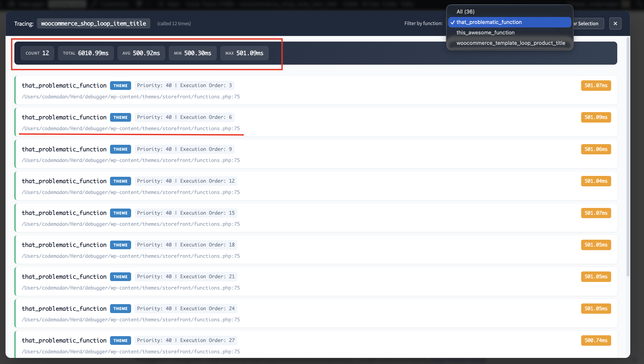This screenshot has height=364, width=644.
Task: Click 'Priority: 40 | Execution Order: 6' label
Action: pos(185,117)
